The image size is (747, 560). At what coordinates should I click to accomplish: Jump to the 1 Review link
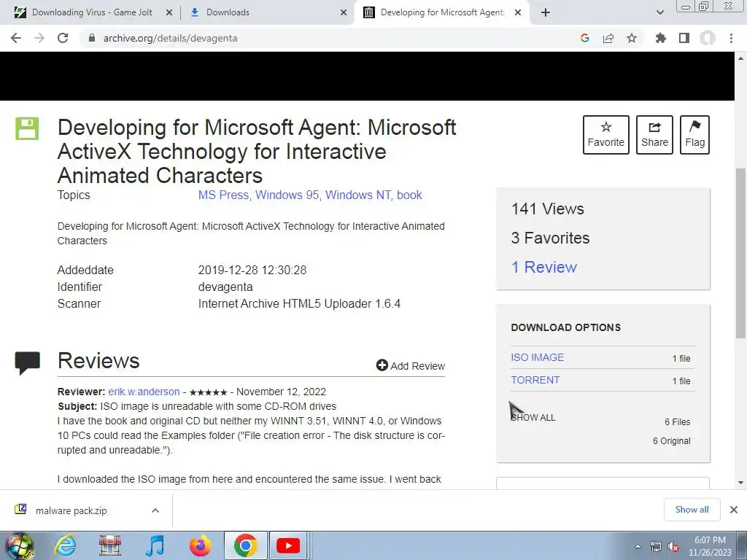pyautogui.click(x=544, y=267)
